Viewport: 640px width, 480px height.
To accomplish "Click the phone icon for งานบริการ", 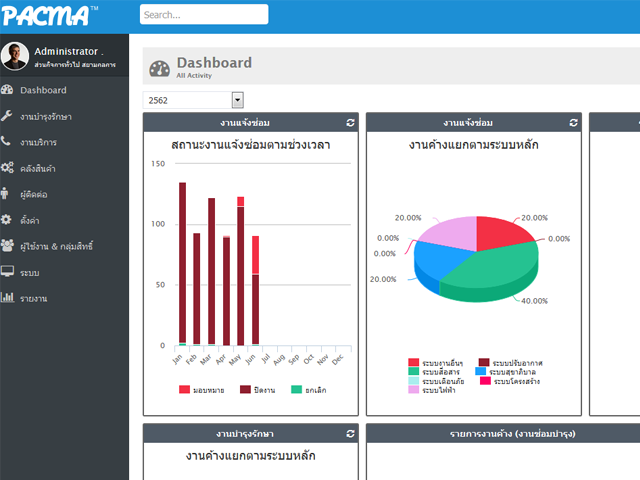I will click(8, 142).
